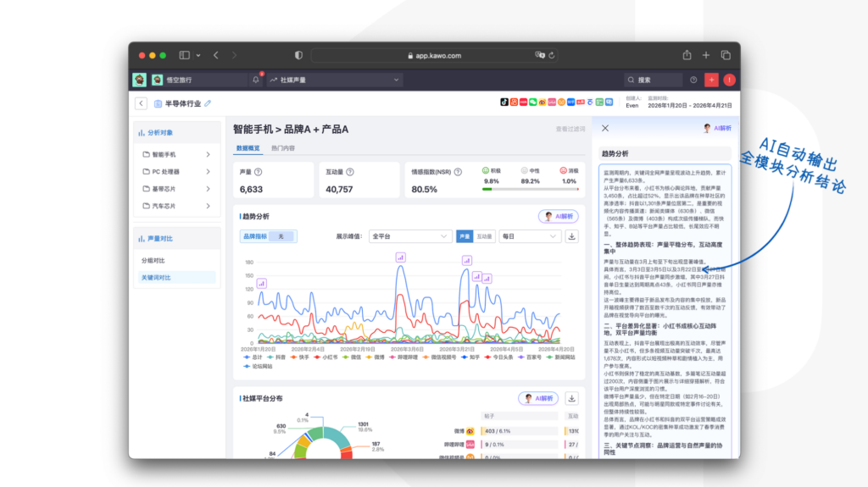Open the help question mark icon
Viewport: 868px width, 487px height.
[x=693, y=80]
